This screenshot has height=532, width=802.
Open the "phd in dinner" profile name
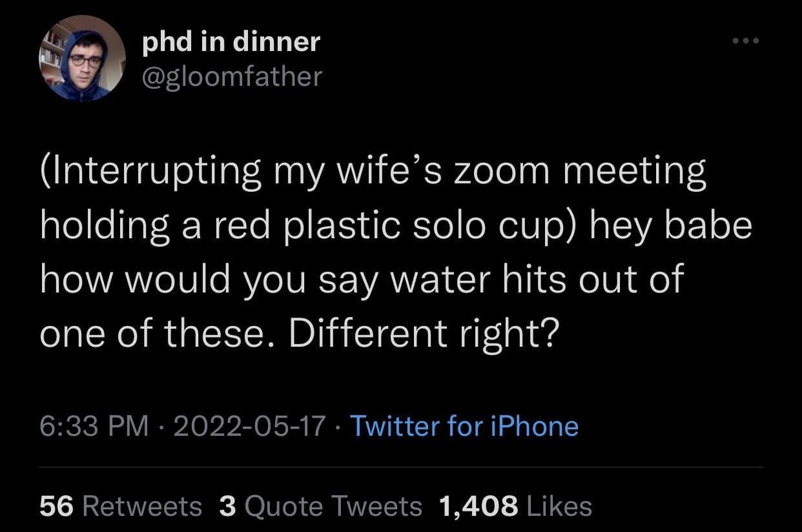[x=231, y=43]
